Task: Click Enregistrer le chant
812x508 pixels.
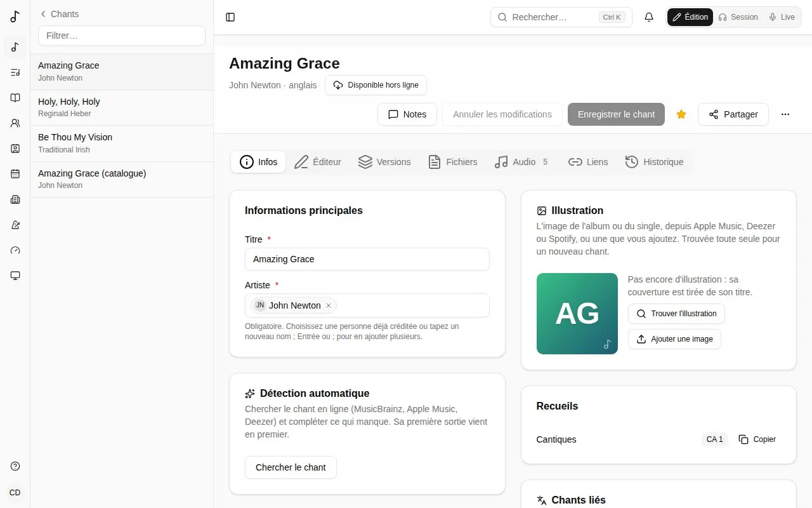Action: (x=616, y=114)
